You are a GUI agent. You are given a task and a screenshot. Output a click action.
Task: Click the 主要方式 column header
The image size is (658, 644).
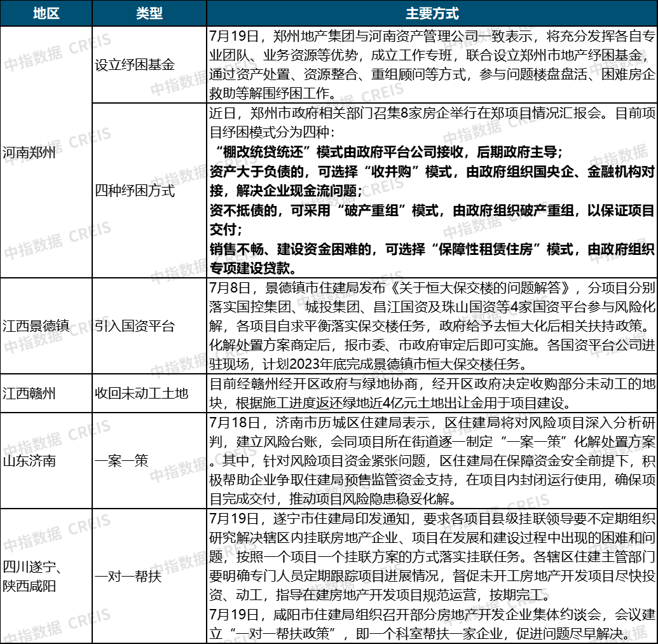click(x=432, y=13)
